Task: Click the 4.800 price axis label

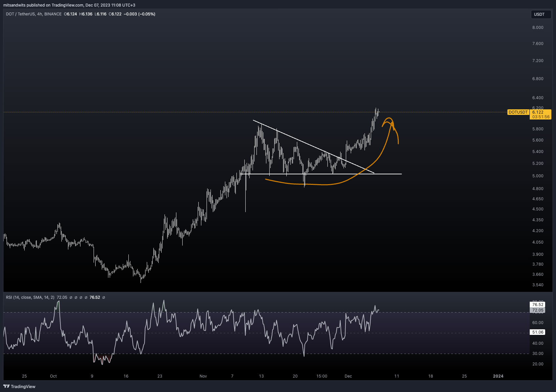Action: pos(538,189)
